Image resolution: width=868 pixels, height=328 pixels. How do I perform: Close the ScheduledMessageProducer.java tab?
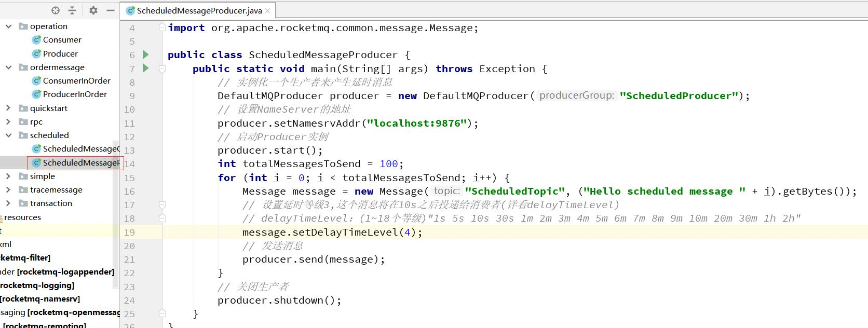pyautogui.click(x=267, y=10)
